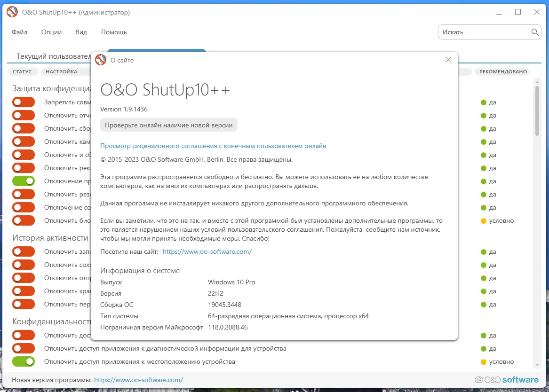Viewport: 549px width, 392px height.
Task: Open the Файл menu
Action: pyautogui.click(x=19, y=32)
